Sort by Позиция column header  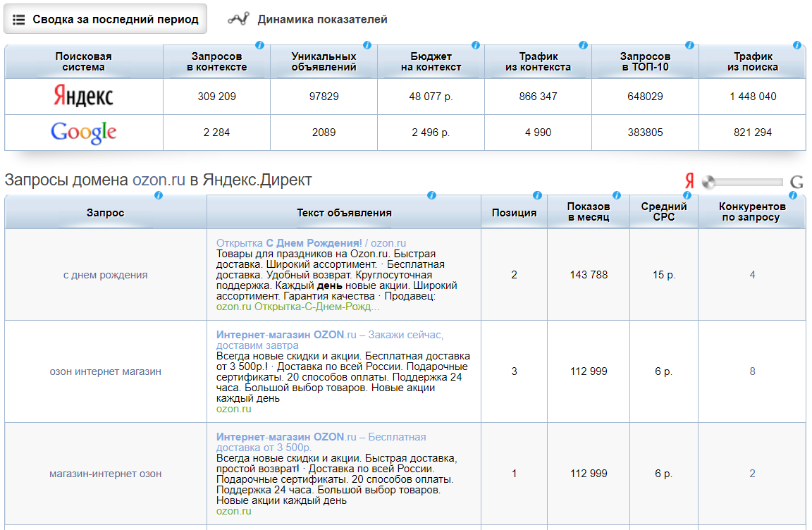(x=514, y=213)
